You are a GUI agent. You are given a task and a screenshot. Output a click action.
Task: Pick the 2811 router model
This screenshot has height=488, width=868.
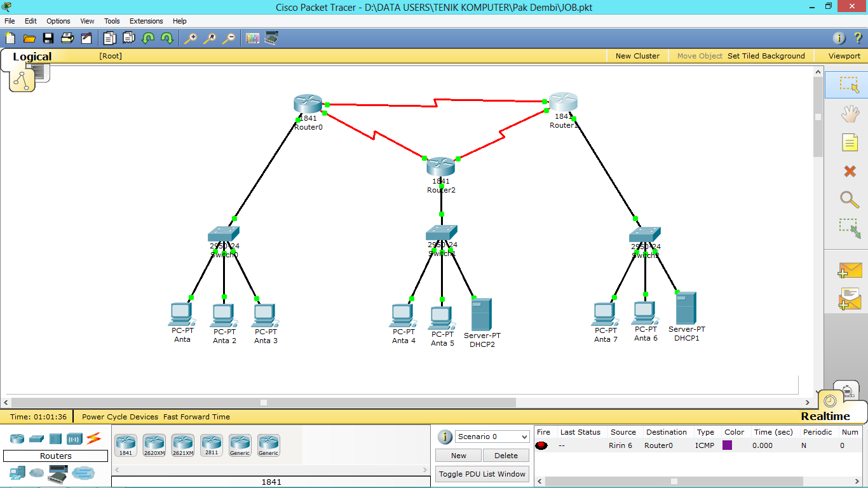(212, 445)
